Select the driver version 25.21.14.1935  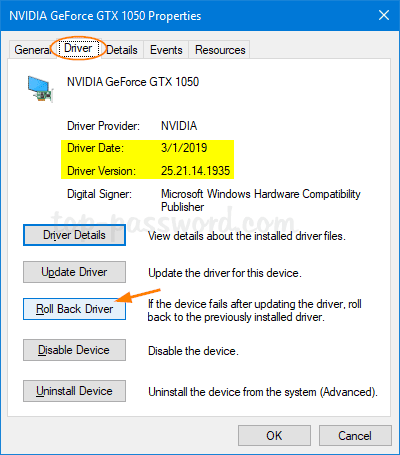tap(195, 171)
